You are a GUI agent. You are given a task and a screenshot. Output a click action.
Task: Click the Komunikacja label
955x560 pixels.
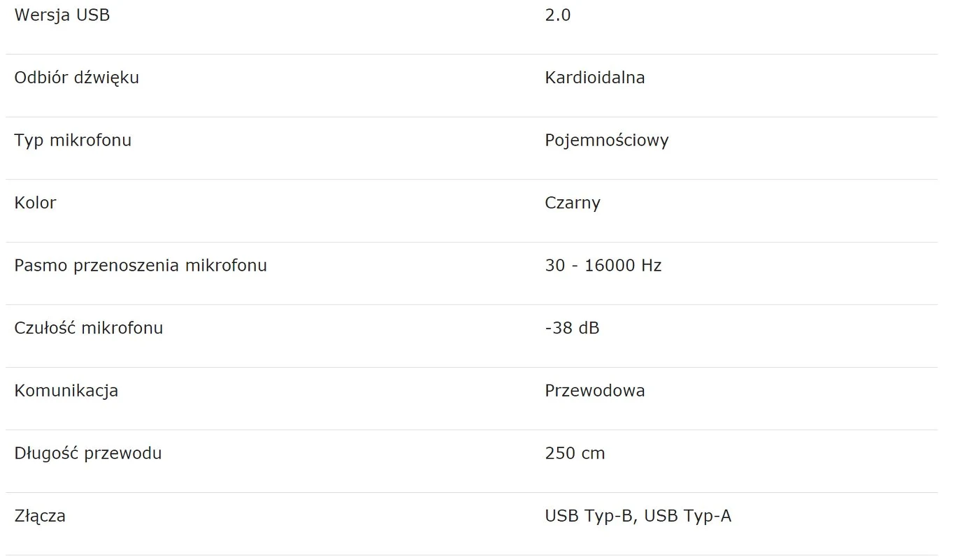click(x=66, y=391)
